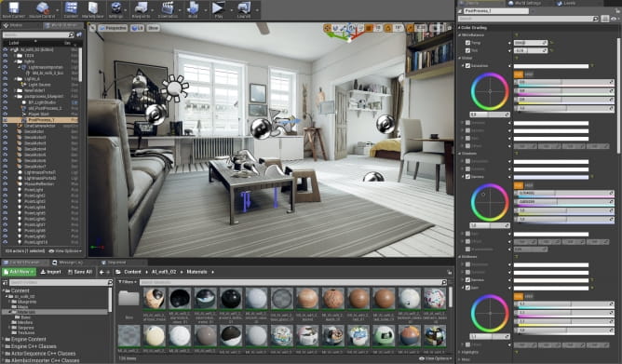Open the Cinematics toolbar icon
The height and width of the screenshot is (364, 622).
(x=168, y=8)
